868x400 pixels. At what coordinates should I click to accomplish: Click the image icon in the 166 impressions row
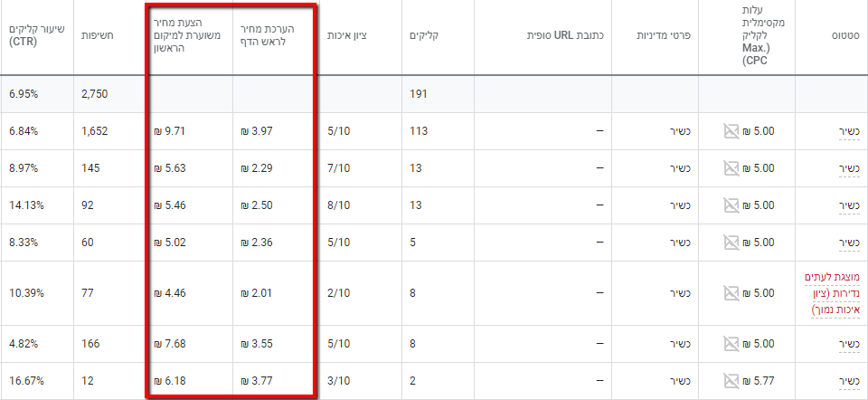click(x=731, y=344)
